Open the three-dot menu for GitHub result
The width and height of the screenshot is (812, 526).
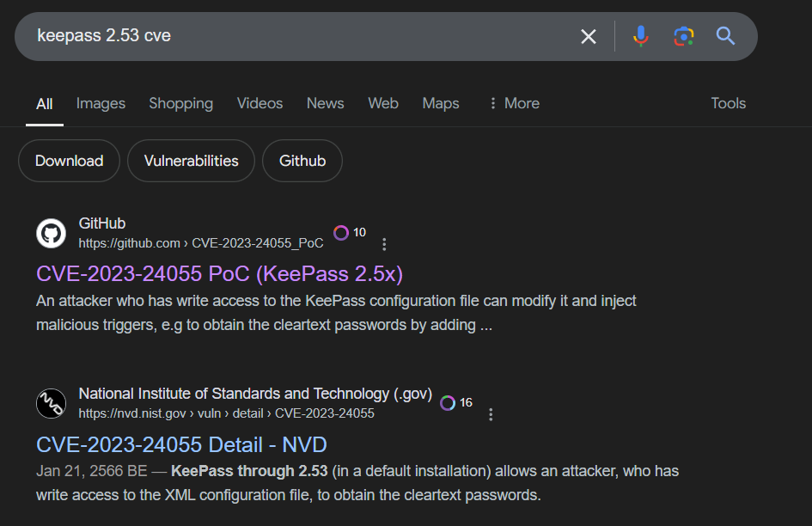click(x=384, y=244)
